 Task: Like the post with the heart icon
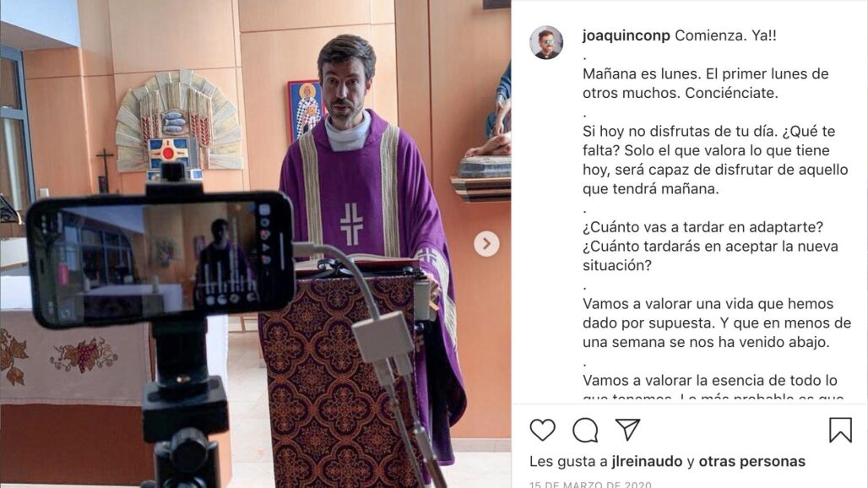coord(542,430)
